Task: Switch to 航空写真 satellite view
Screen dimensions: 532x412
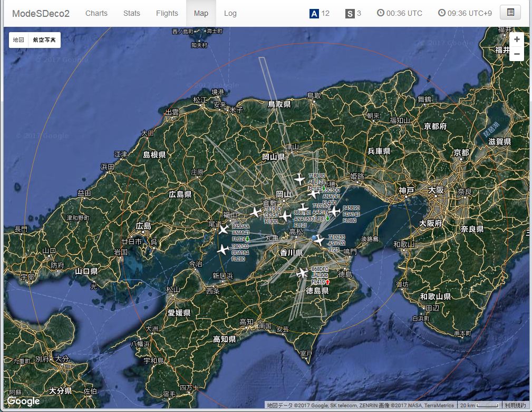Action: click(44, 40)
